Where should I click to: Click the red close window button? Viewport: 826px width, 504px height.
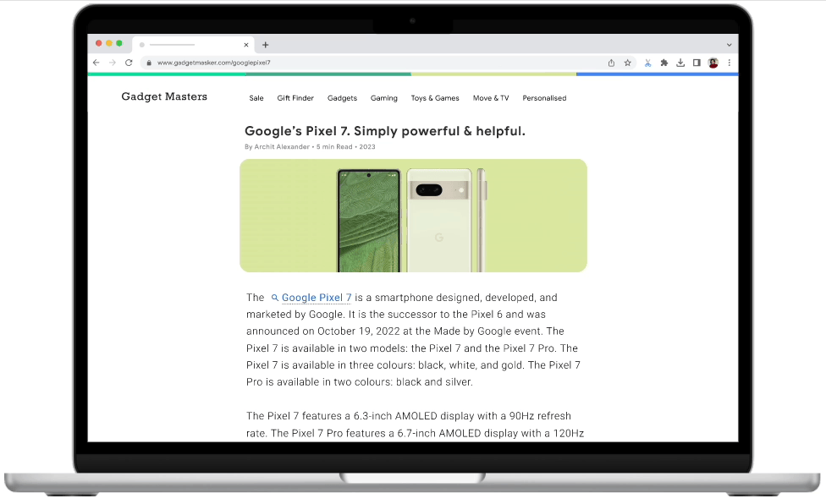click(98, 43)
